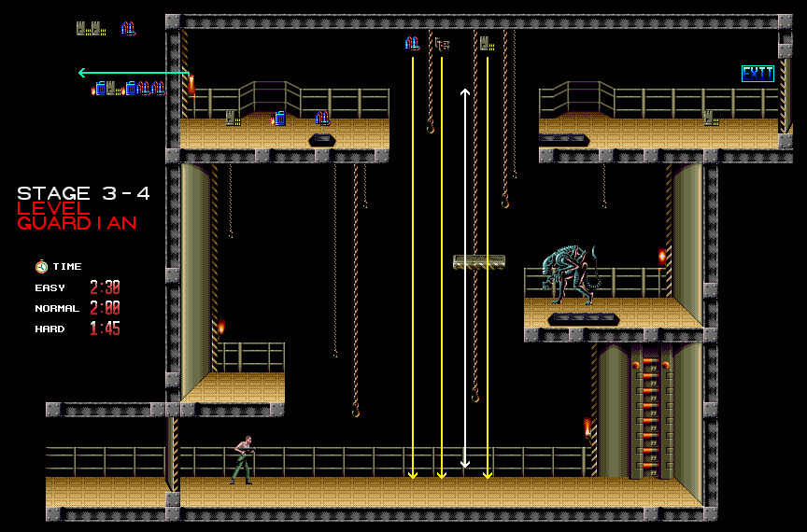Click the floor grate beneath the alien
This screenshot has height=532, width=807.
pos(583,318)
